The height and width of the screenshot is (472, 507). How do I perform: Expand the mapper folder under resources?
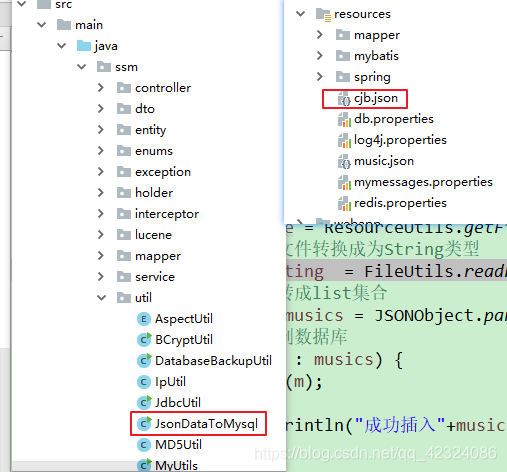(x=320, y=35)
